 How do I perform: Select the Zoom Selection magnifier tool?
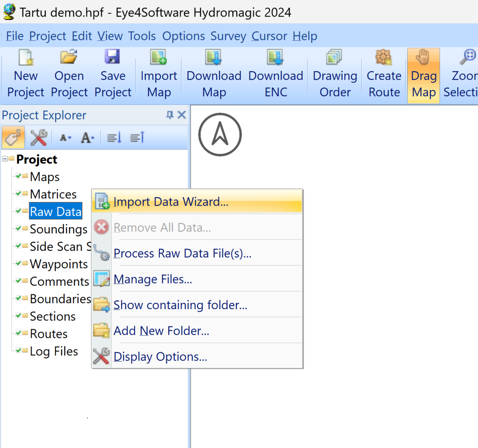point(468,57)
